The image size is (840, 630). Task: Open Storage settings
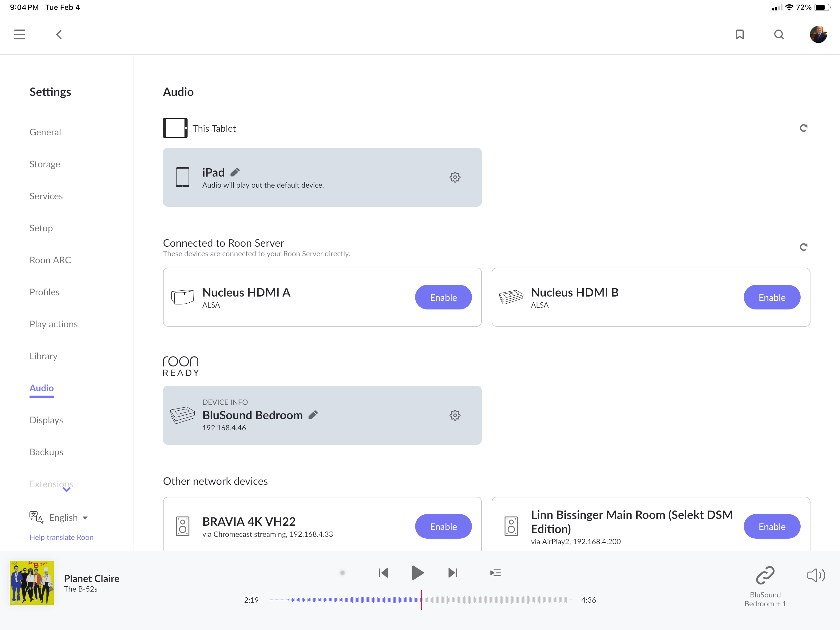click(45, 164)
